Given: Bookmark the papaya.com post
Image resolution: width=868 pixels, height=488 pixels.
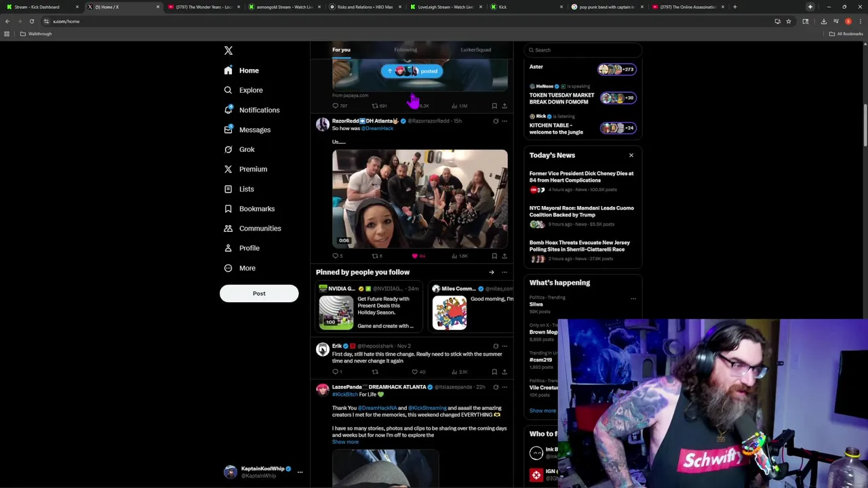Looking at the screenshot, I should tap(494, 106).
